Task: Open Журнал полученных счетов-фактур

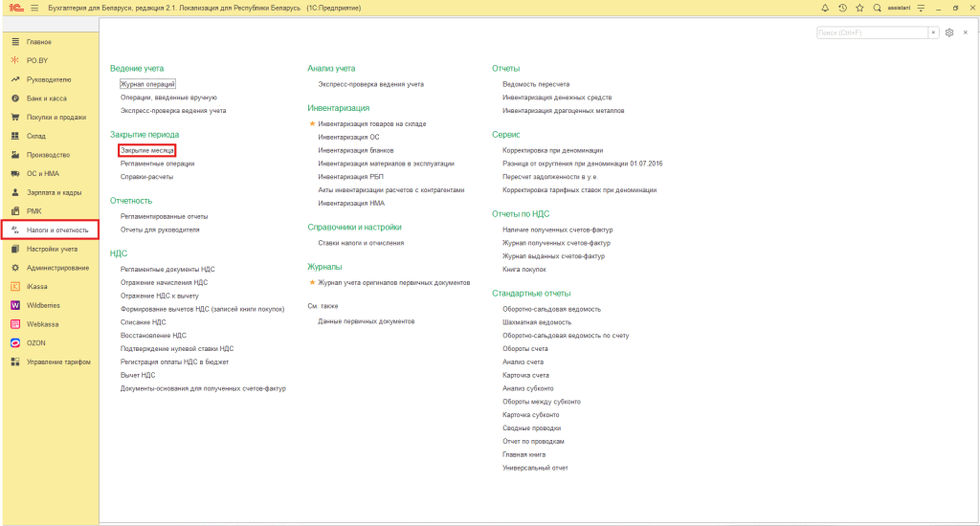Action: click(x=557, y=242)
